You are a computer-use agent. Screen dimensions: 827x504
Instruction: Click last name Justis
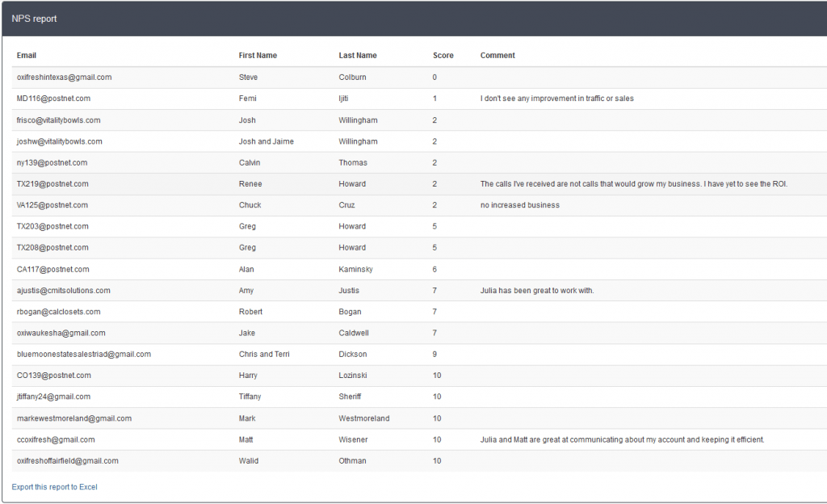click(349, 291)
